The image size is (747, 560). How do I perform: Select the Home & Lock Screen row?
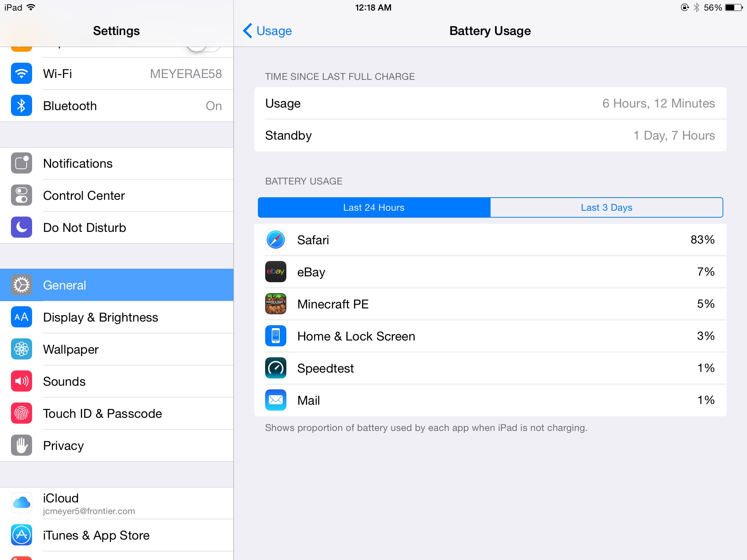point(490,336)
